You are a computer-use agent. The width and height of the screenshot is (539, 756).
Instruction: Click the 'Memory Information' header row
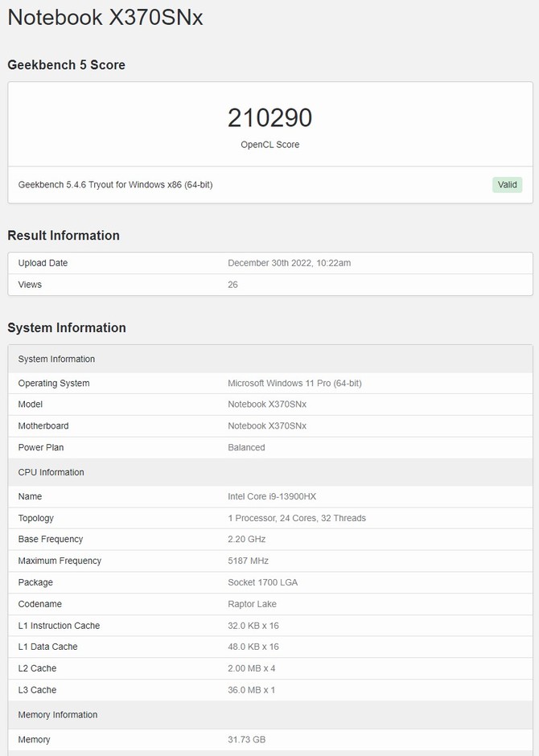[x=270, y=714]
